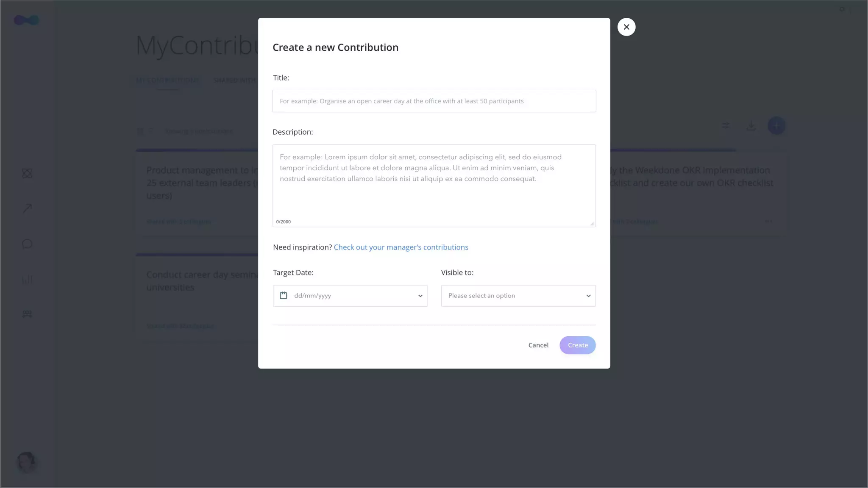Click into the Description text area
This screenshot has height=488, width=868.
point(434,191)
